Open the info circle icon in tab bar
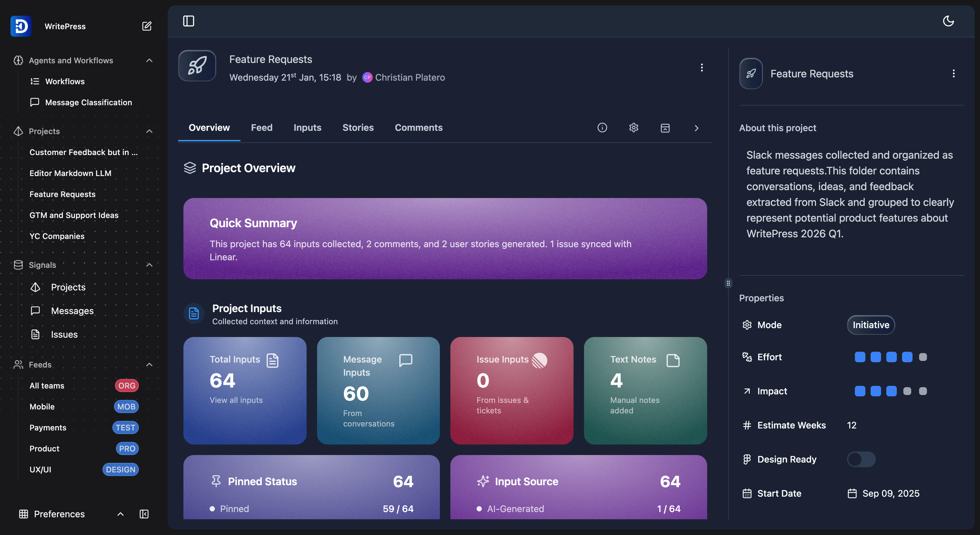The image size is (980, 535). [x=602, y=128]
